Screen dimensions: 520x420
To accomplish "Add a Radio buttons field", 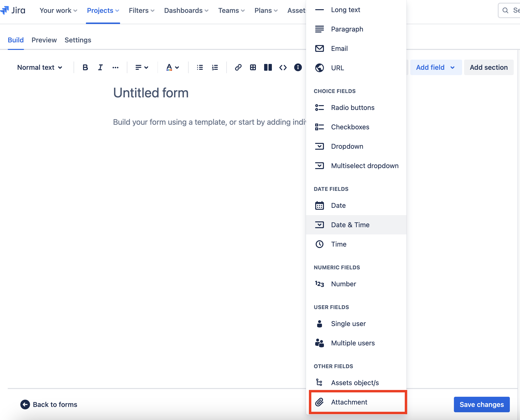I will [x=353, y=108].
